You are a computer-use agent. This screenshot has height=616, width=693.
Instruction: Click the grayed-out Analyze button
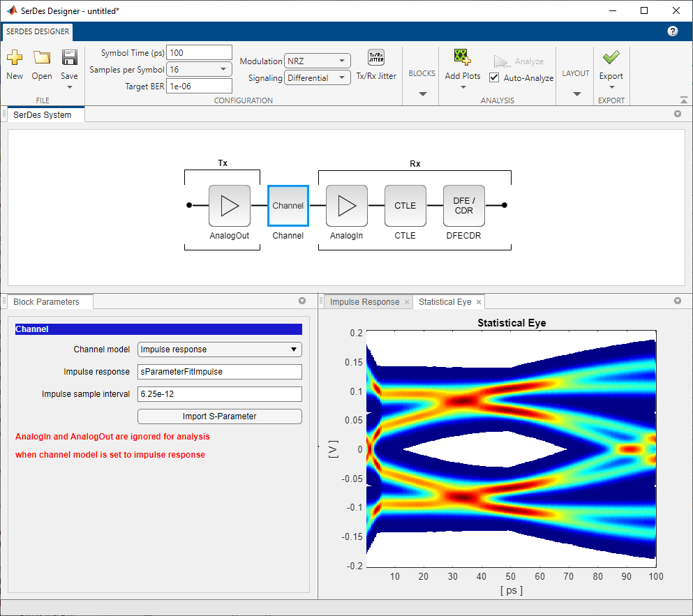519,61
